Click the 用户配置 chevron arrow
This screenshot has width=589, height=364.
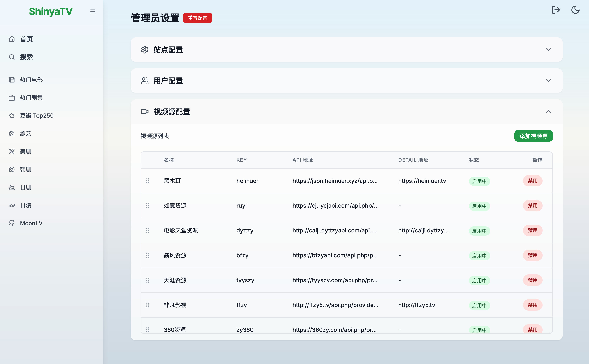click(x=548, y=81)
